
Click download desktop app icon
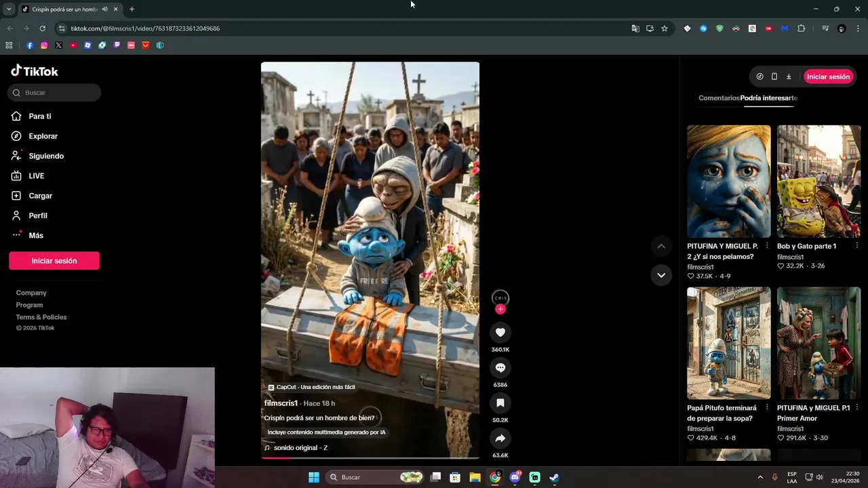789,77
